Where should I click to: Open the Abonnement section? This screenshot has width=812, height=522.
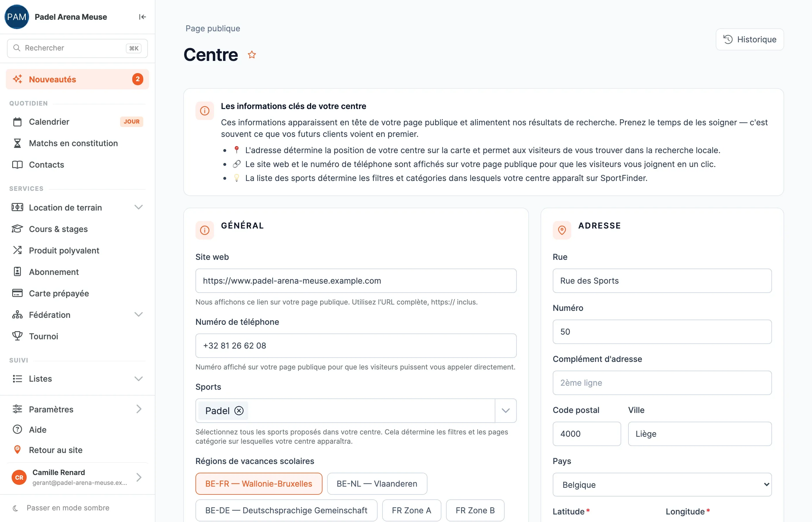point(77,271)
